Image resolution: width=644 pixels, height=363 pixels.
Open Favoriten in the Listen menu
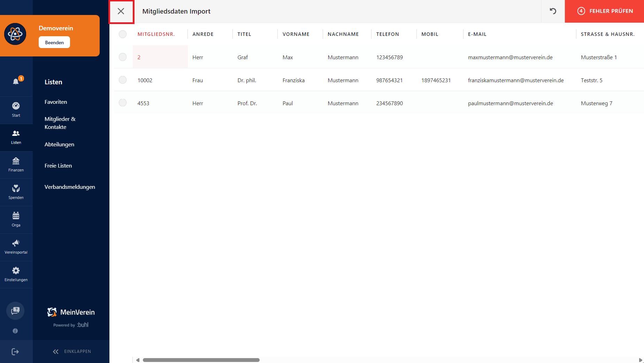[x=56, y=102]
